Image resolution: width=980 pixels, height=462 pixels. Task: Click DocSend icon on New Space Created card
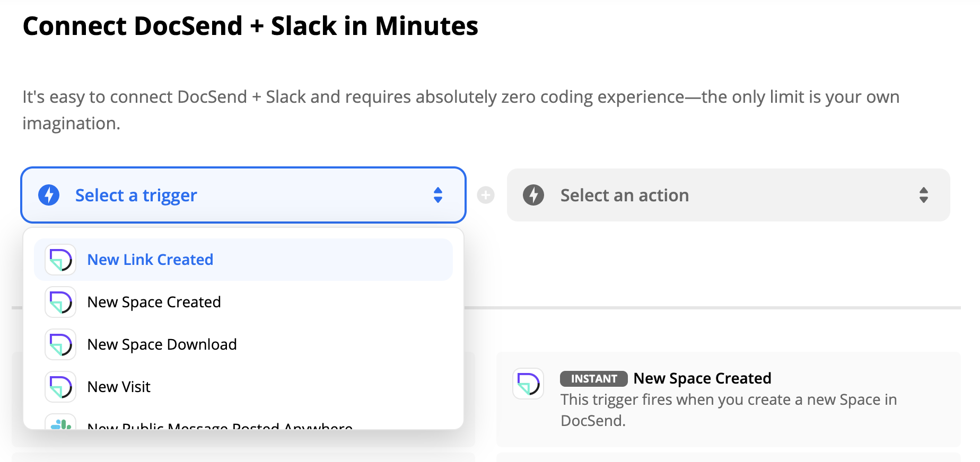tap(528, 384)
